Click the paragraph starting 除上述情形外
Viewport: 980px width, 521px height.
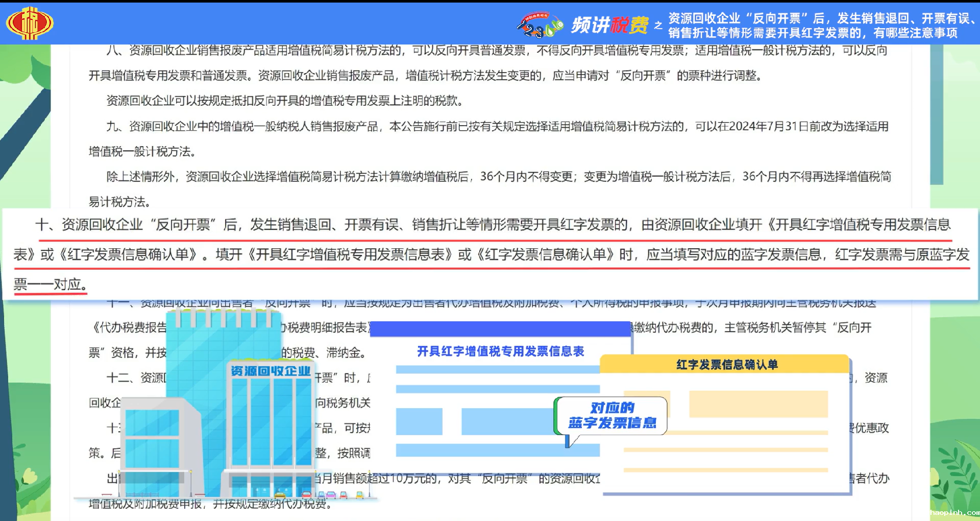click(490, 189)
